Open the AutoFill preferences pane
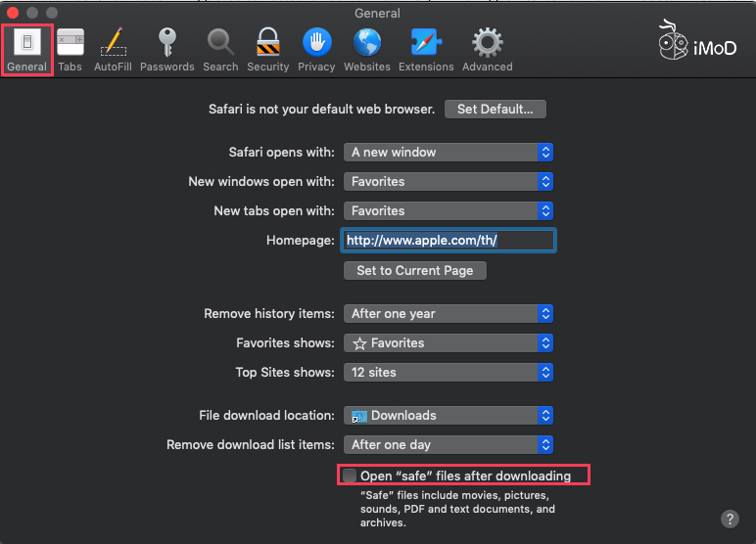Image resolution: width=756 pixels, height=544 pixels. click(113, 50)
